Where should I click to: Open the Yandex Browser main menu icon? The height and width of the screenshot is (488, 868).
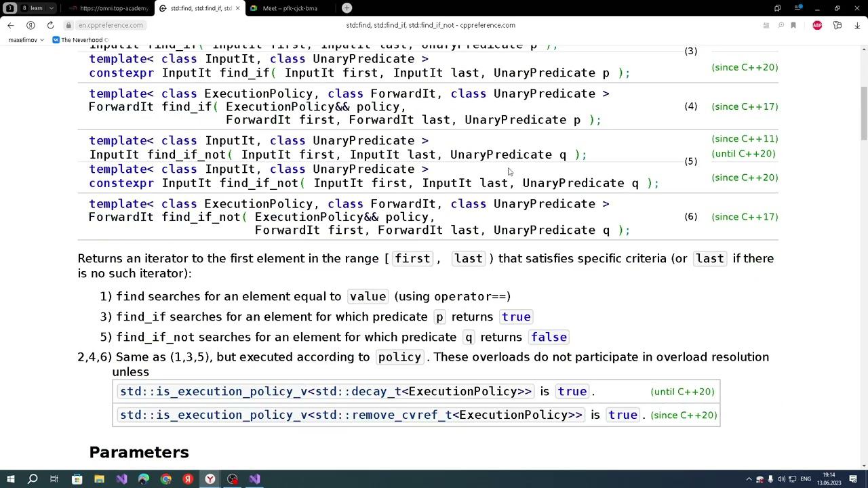pos(798,8)
